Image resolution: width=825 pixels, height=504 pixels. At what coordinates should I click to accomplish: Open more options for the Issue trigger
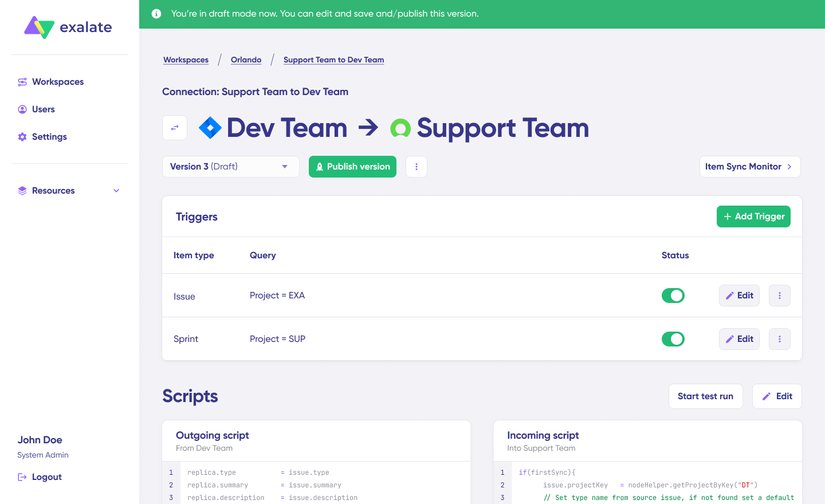coord(779,296)
